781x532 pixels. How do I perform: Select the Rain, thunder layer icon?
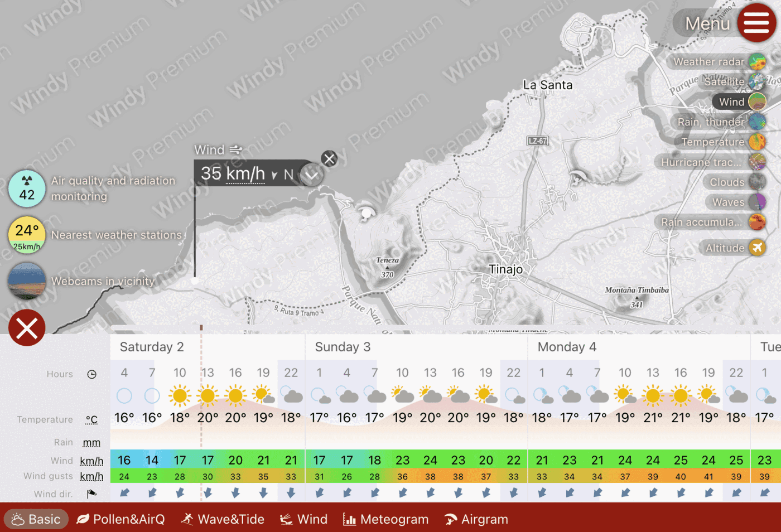click(757, 122)
